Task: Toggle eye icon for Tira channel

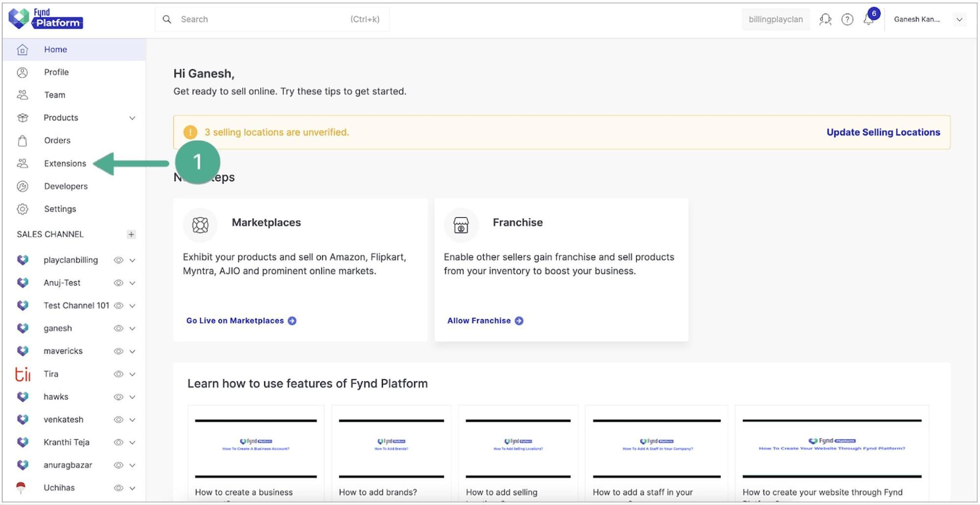Action: coord(118,374)
